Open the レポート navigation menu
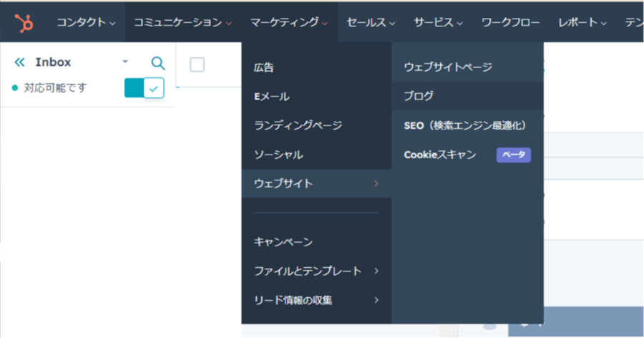 coord(582,23)
